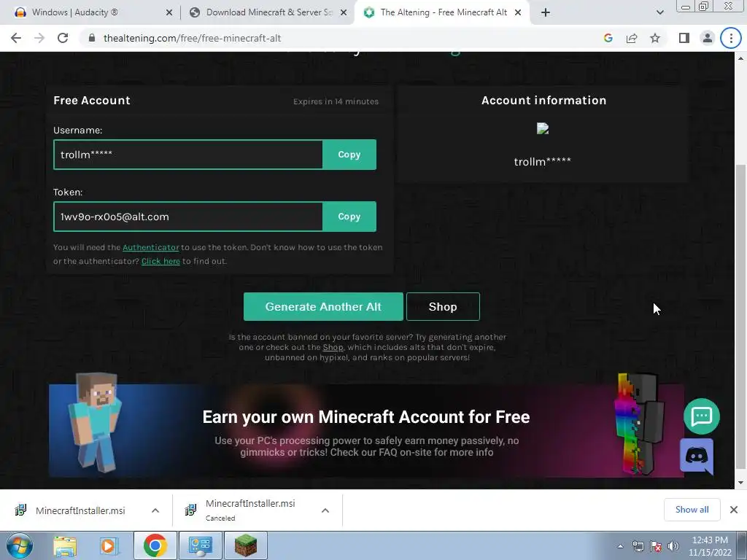The height and width of the screenshot is (560, 747).
Task: Click Generate Another Alt button
Action: (323, 307)
